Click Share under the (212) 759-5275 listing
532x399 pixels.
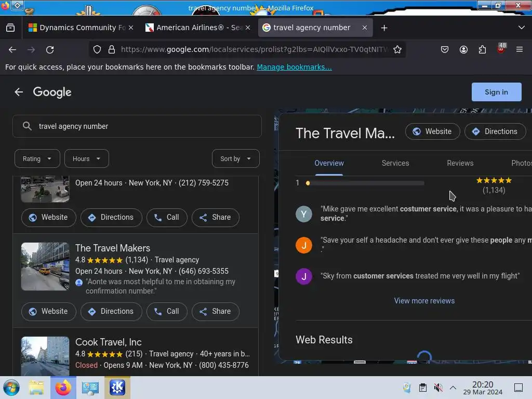click(216, 218)
